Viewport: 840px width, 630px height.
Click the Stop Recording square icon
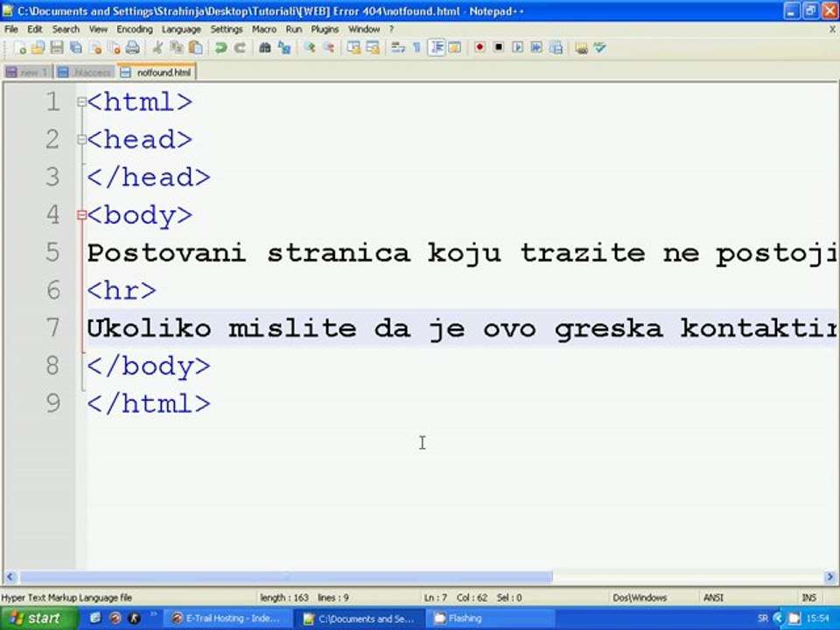click(x=499, y=47)
